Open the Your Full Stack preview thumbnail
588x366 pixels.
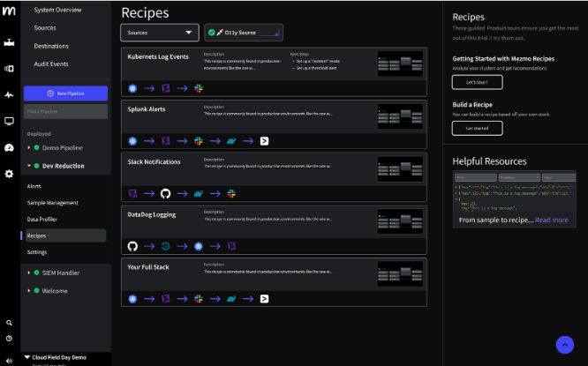[x=400, y=274]
